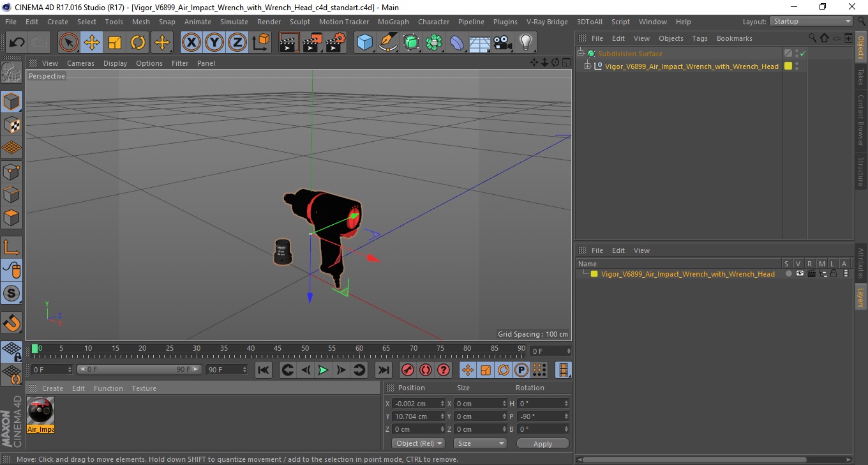Open the Spline Pen tool
The image size is (868, 465).
(x=387, y=43)
